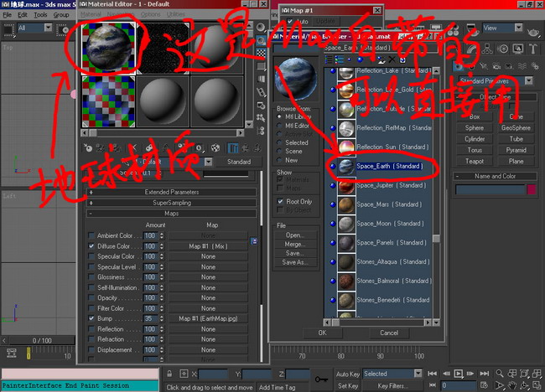Uncheck Diffuse Color map checkbox
545x392 pixels.
pos(91,245)
